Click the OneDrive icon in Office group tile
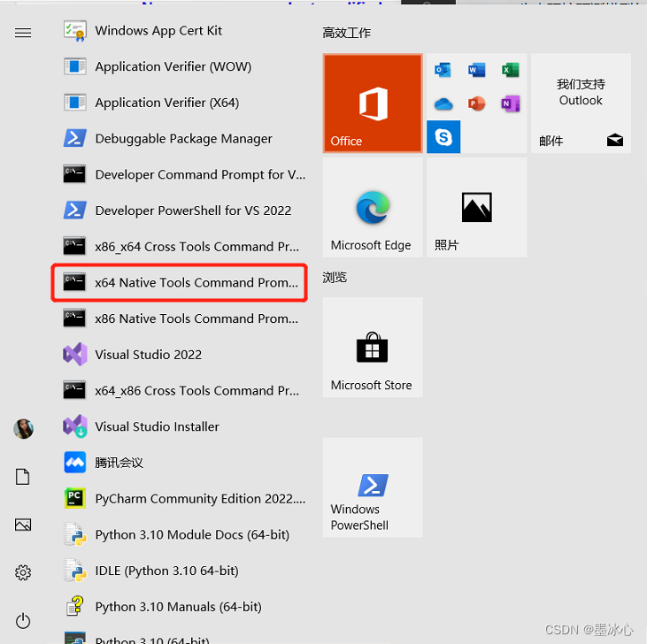 (x=443, y=103)
